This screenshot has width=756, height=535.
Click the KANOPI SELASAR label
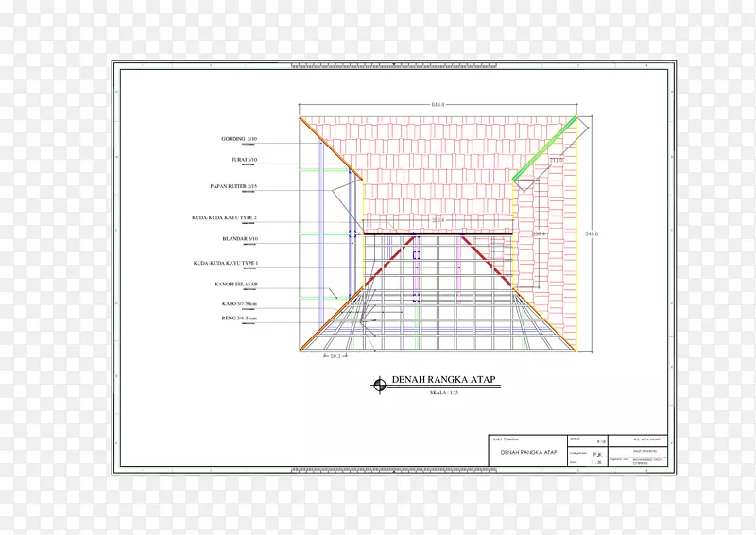pos(236,284)
